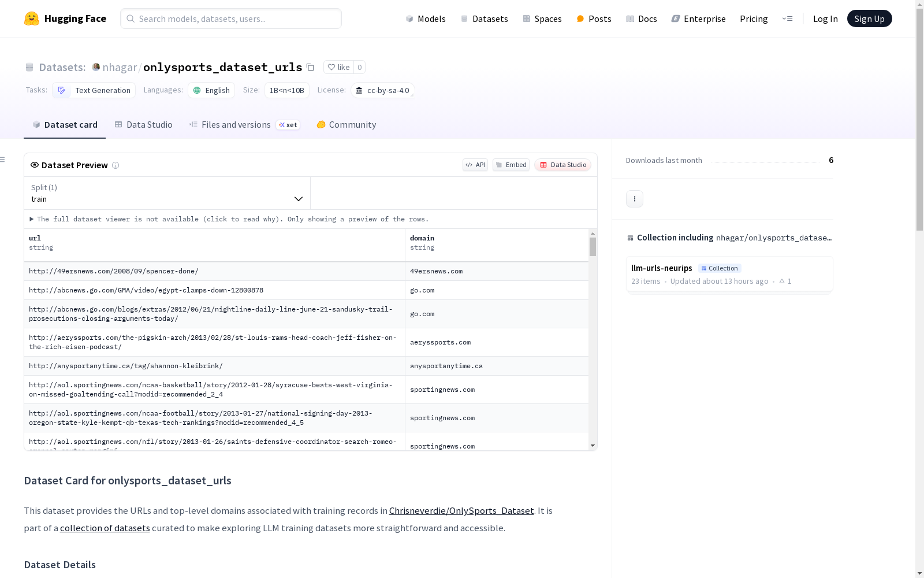Open the Chrisneverdie/OnlySports_Dataset link
This screenshot has width=924, height=578.
461,510
